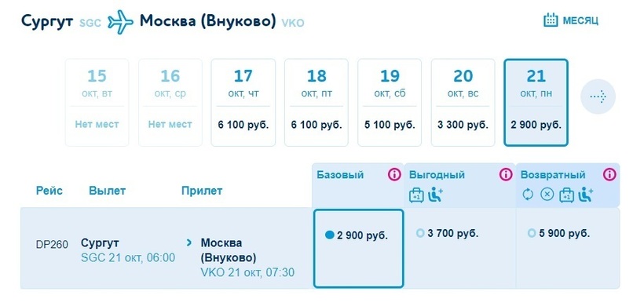Viewport: 644px width, 306px height.
Task: Click the seat selection icon under Выгодный
Action: 435,195
